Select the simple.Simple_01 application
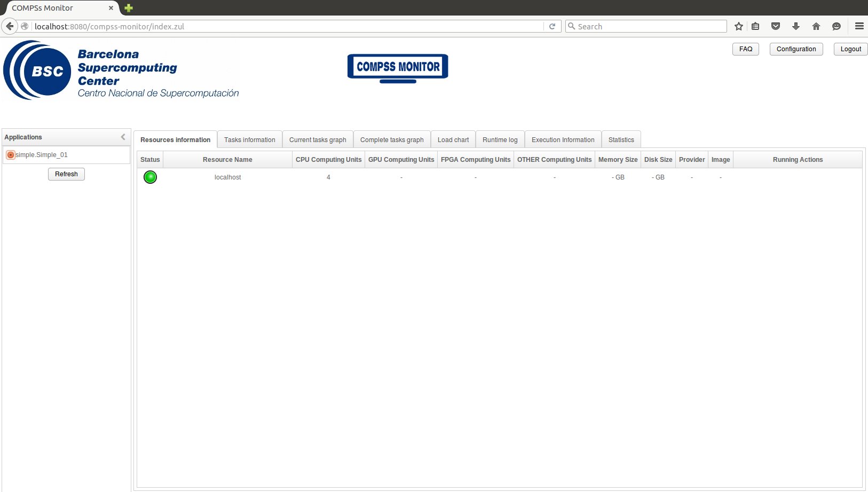Image resolution: width=868 pixels, height=492 pixels. click(66, 155)
